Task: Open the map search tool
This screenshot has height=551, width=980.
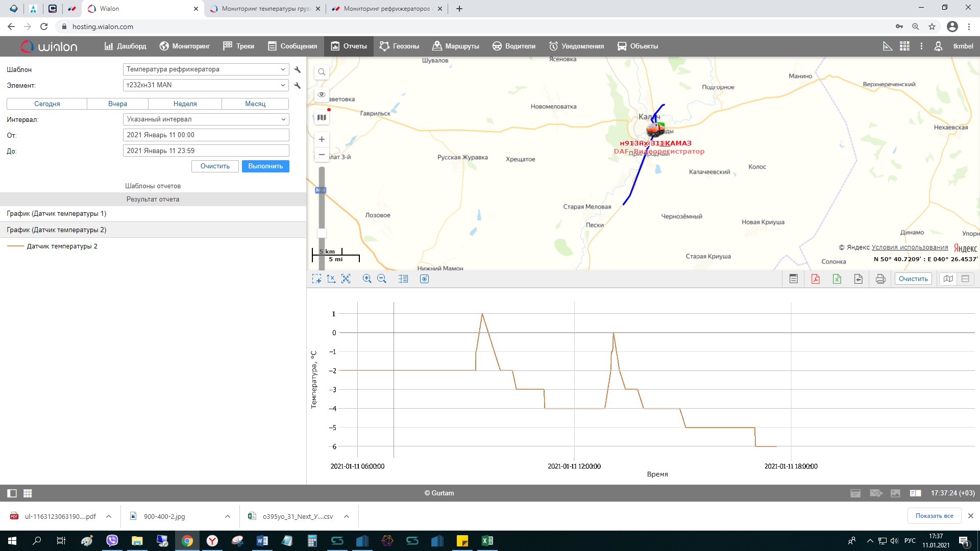Action: coord(322,72)
